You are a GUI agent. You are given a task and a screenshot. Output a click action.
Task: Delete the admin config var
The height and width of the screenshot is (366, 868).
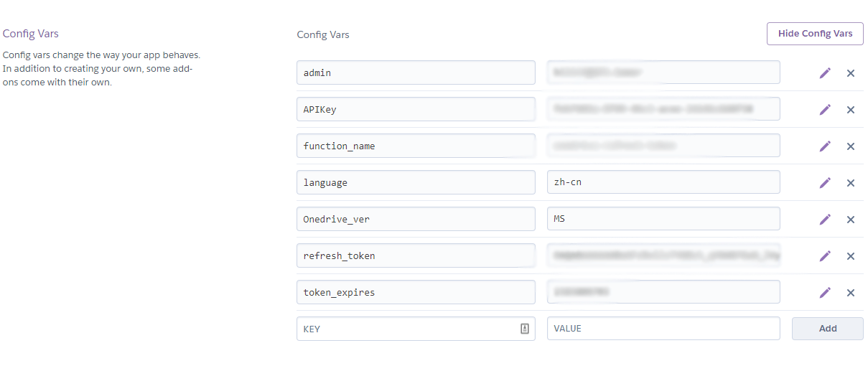pyautogui.click(x=851, y=73)
